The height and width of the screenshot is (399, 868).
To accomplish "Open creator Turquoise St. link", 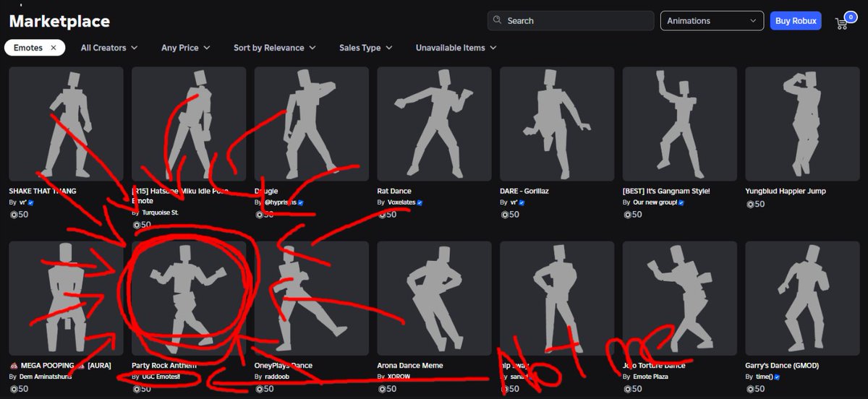I will pos(160,213).
